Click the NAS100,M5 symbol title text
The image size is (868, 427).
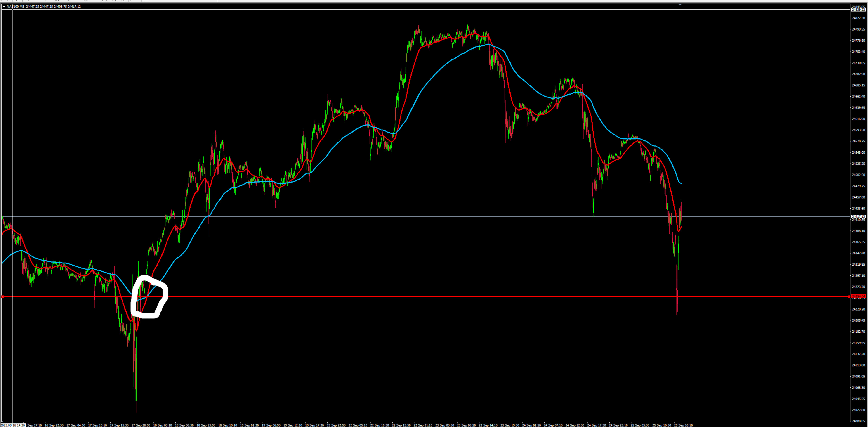pyautogui.click(x=15, y=6)
